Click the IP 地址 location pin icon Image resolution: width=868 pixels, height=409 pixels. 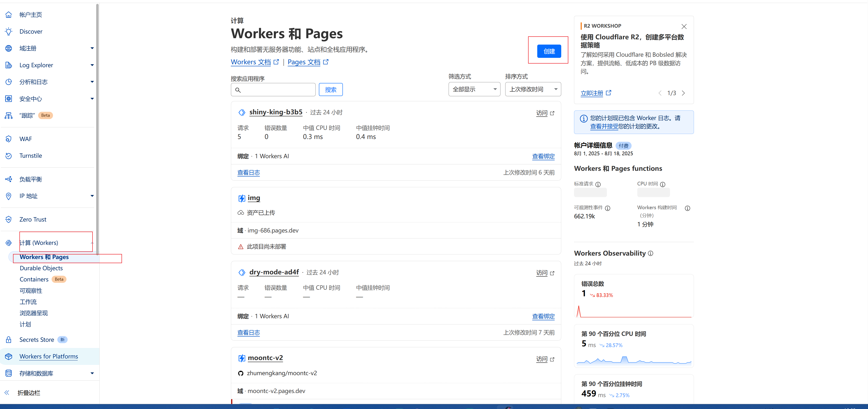(8, 196)
